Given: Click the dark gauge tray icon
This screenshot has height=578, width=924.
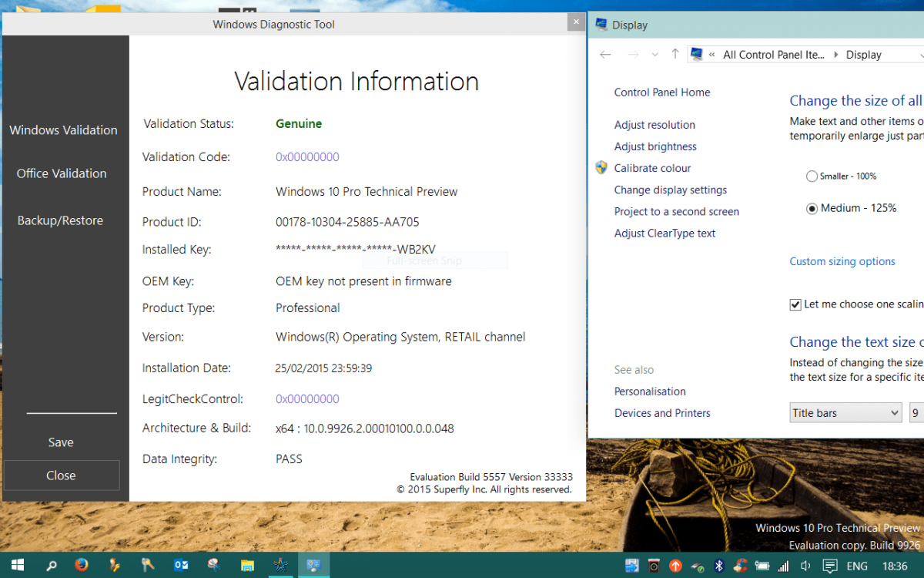Looking at the screenshot, I should click(654, 566).
